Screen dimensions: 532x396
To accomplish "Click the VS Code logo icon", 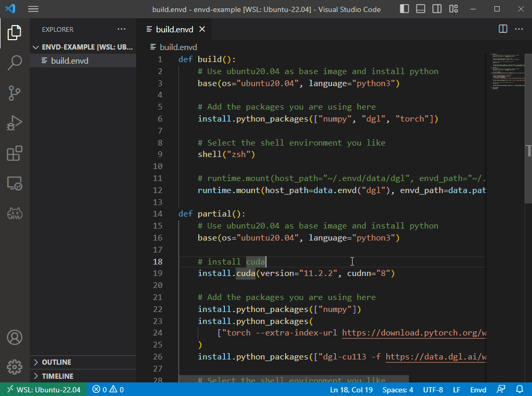I will 10,9.
